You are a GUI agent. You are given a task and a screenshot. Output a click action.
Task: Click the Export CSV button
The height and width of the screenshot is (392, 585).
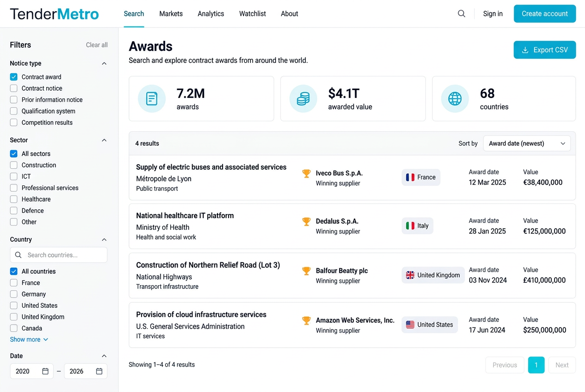coord(545,50)
